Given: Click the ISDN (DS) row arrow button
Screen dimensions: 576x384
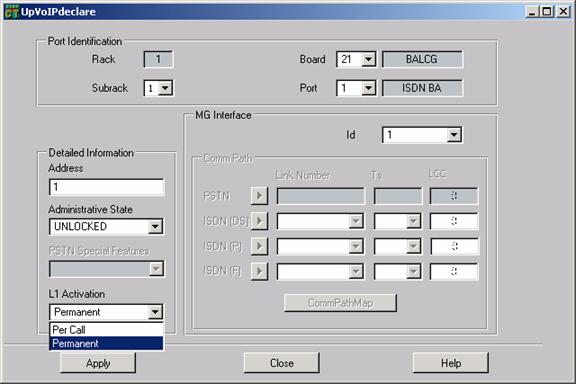Looking at the screenshot, I should (x=259, y=221).
